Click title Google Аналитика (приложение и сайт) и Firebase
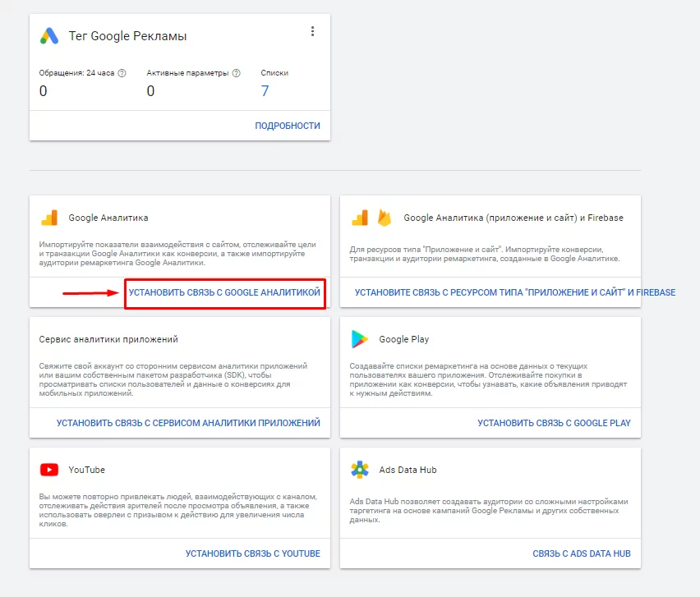Viewport: 700px width, 597px height. (513, 218)
